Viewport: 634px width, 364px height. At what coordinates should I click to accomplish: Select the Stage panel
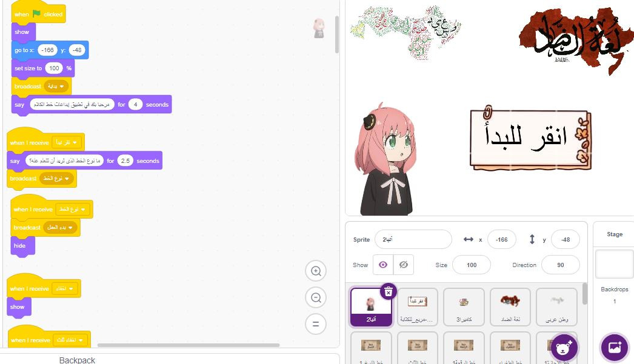[615, 234]
